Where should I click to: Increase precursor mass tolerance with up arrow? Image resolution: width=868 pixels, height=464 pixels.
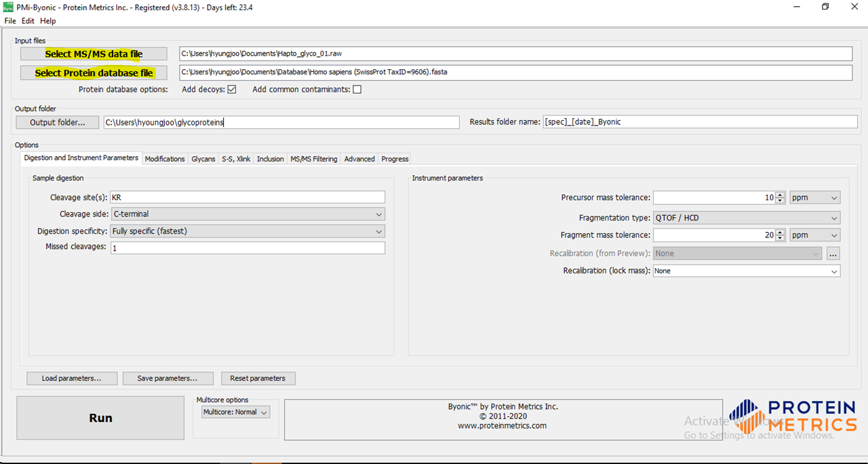point(781,195)
